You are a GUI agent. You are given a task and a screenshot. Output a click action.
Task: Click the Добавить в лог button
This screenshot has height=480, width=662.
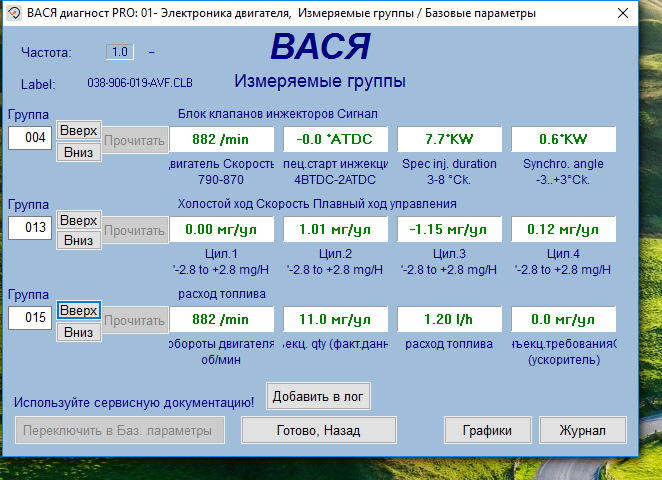click(318, 396)
